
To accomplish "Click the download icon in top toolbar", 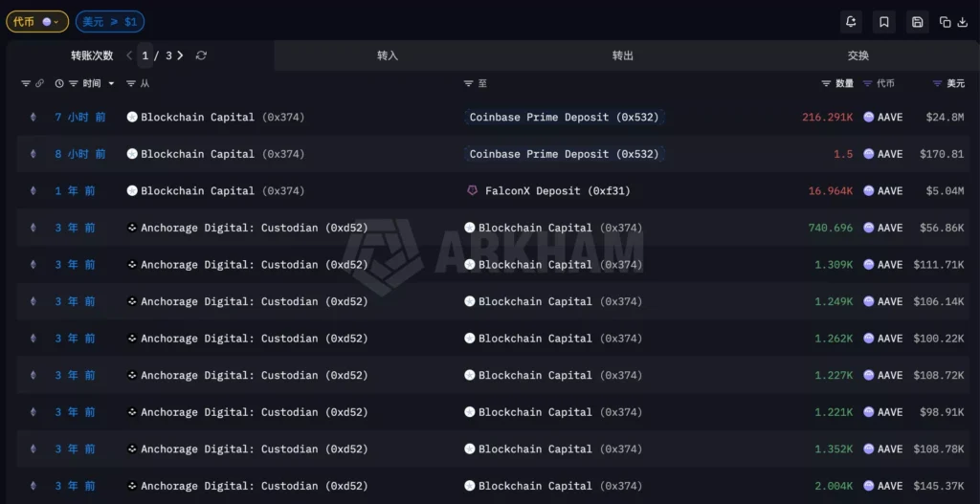I will 962,22.
